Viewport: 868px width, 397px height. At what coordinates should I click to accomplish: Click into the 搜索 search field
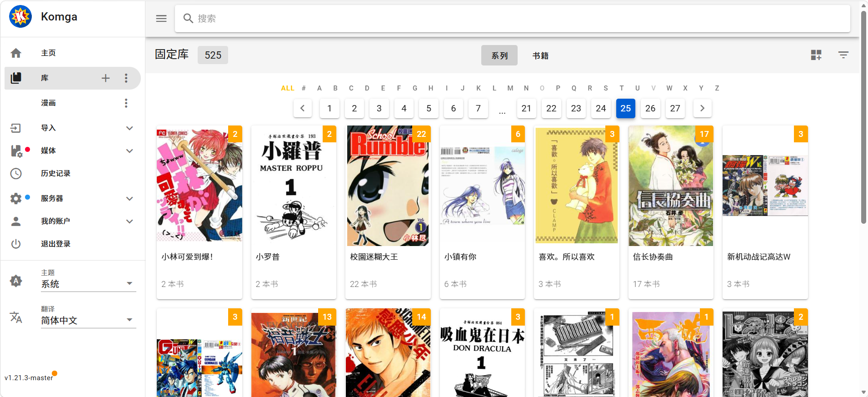click(x=513, y=19)
